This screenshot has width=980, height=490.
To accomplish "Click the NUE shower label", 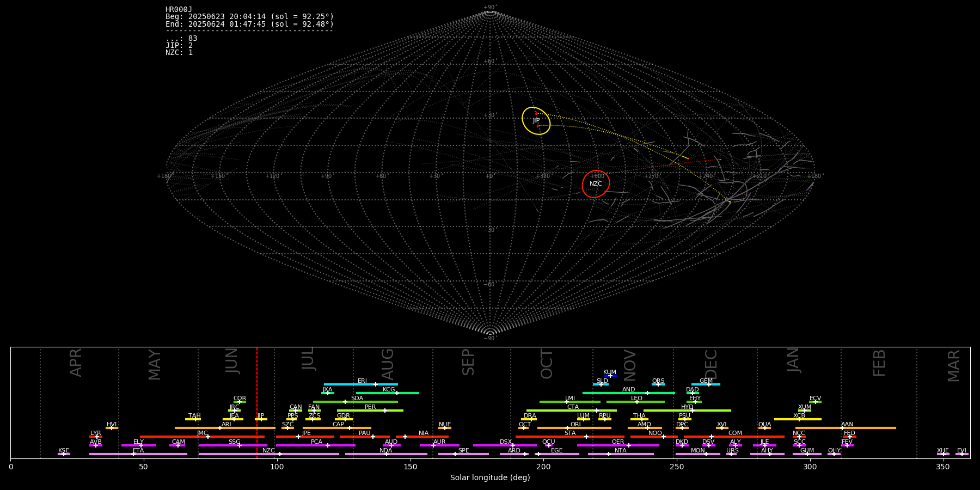I will [x=445, y=425].
